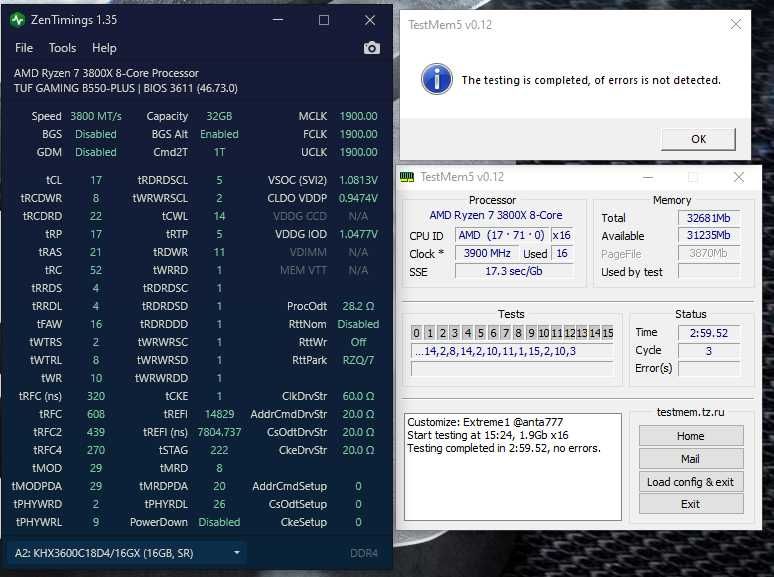Click the UCLK value 1900.00

(358, 152)
